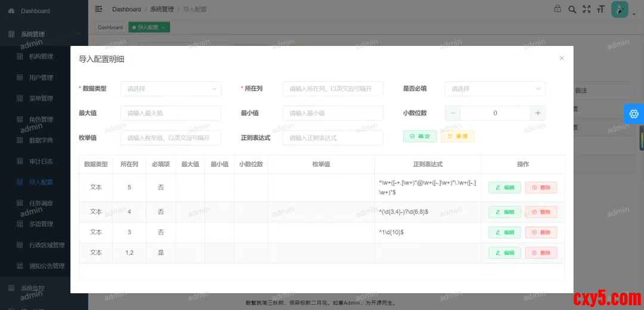Viewport: 644px width, 310px height.
Task: Switch to the Dashboard tab
Action: [110, 27]
